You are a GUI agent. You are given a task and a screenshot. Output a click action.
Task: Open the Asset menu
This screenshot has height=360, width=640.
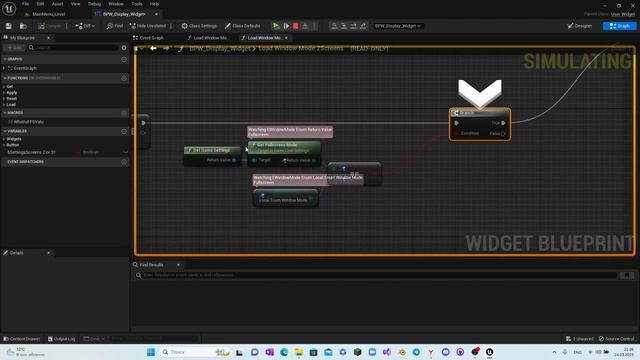coord(57,4)
